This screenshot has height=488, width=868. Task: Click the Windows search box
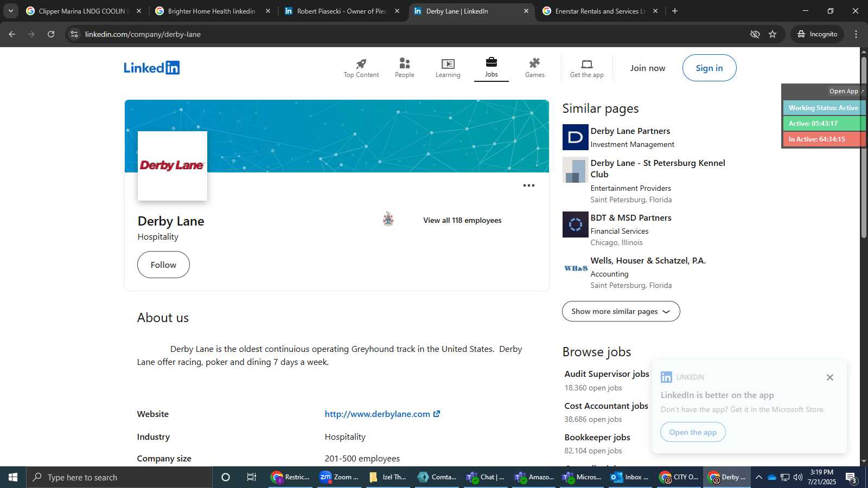[x=119, y=477]
